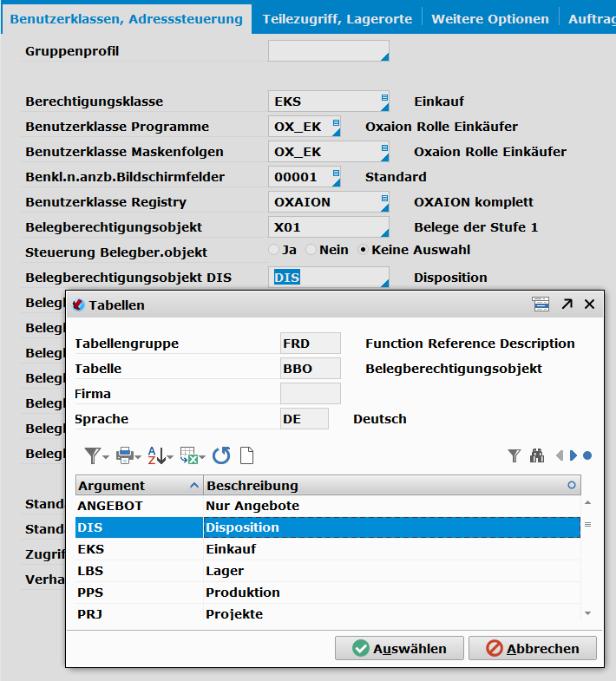Click the red Tabellen logo icon
This screenshot has height=681, width=616.
tap(78, 304)
